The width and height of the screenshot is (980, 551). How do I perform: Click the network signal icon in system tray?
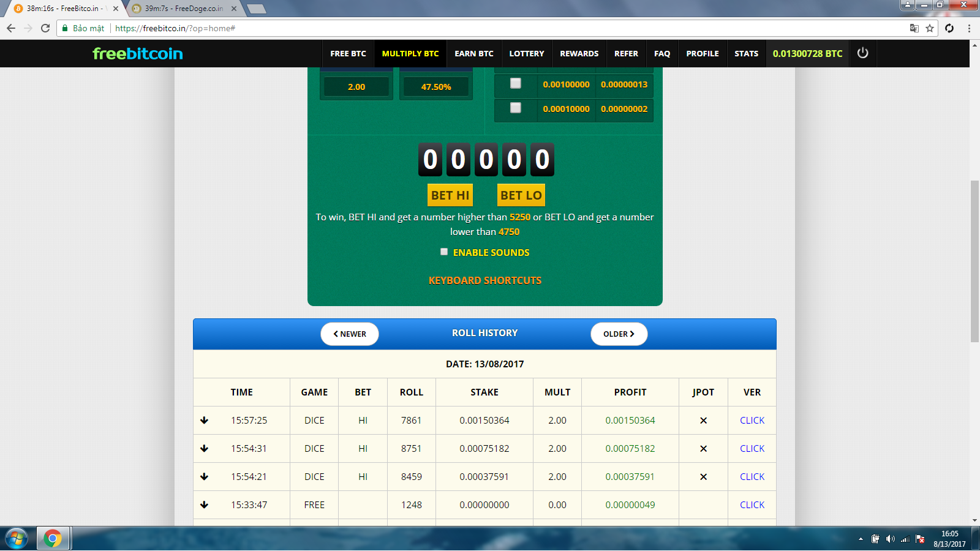905,539
